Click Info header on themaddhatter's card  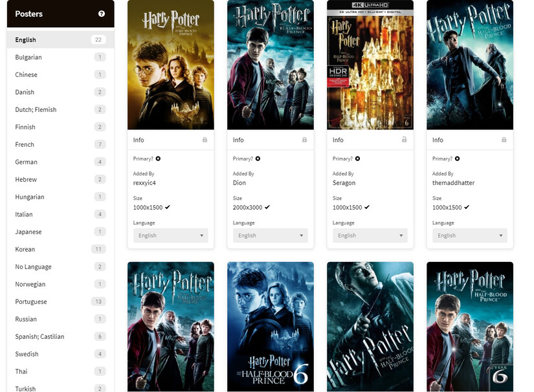(438, 140)
